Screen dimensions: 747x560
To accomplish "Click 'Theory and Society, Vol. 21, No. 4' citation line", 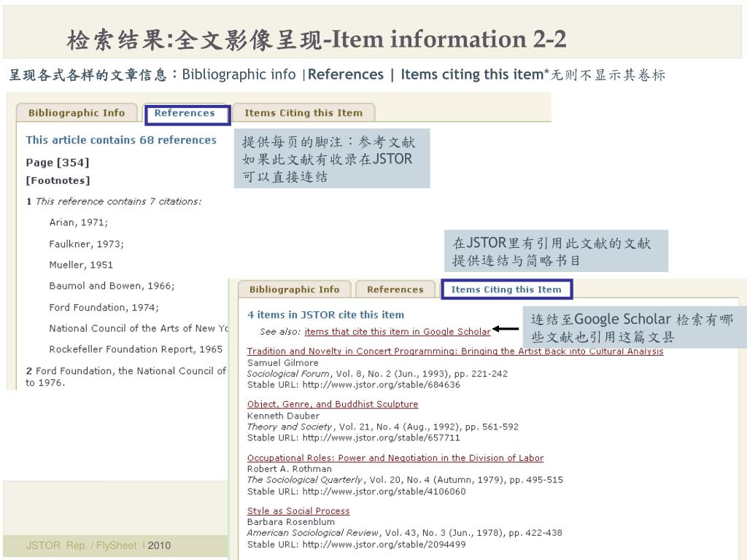I will (x=382, y=427).
